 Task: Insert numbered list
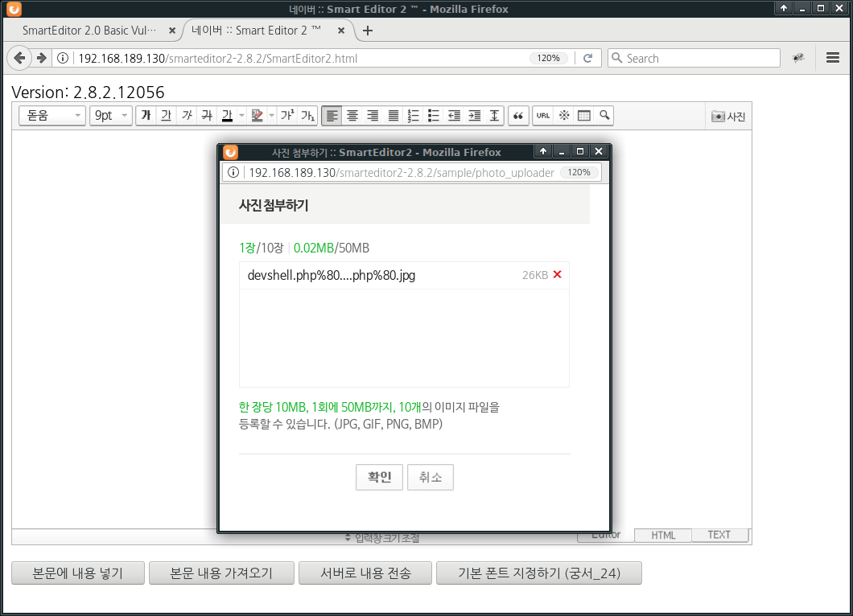414,115
